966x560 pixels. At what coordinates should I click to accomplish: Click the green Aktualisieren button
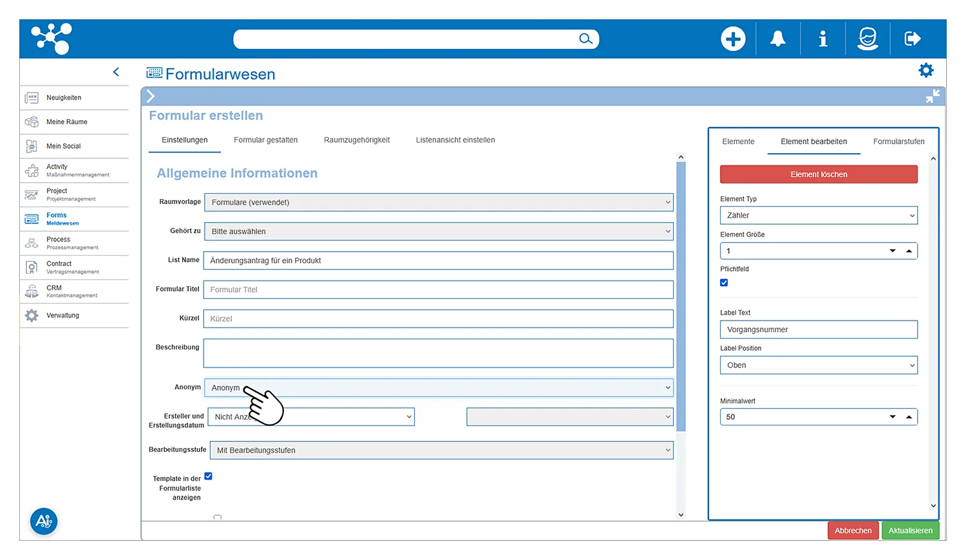click(910, 530)
